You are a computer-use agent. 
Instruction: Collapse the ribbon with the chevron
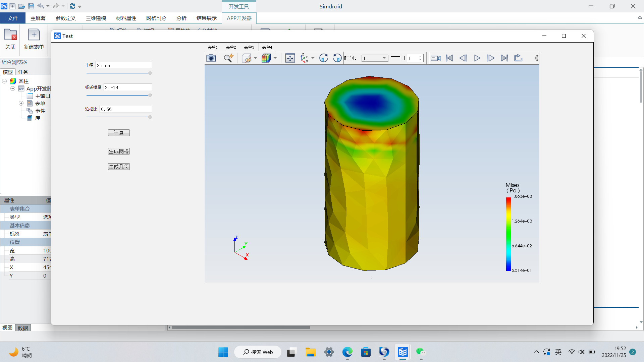(640, 18)
